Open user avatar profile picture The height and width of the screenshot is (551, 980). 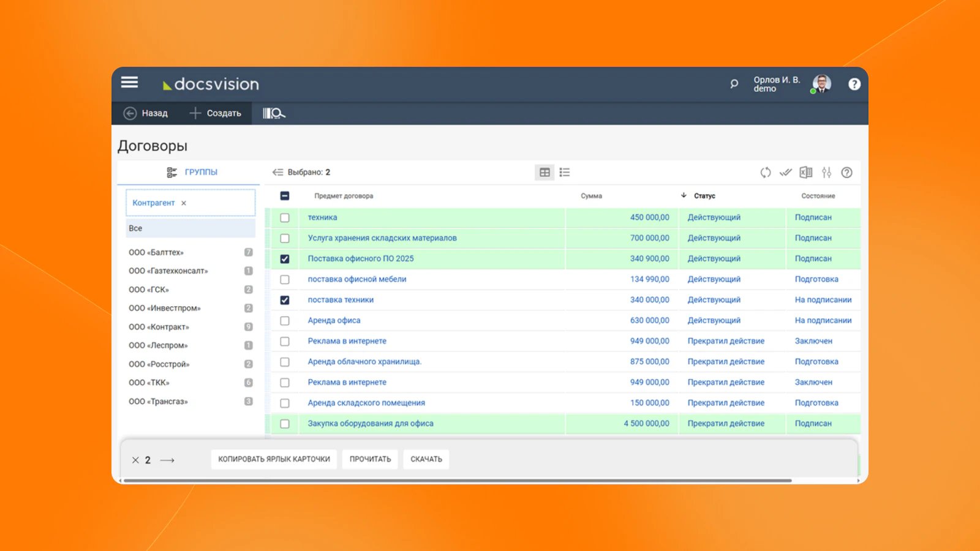[821, 84]
